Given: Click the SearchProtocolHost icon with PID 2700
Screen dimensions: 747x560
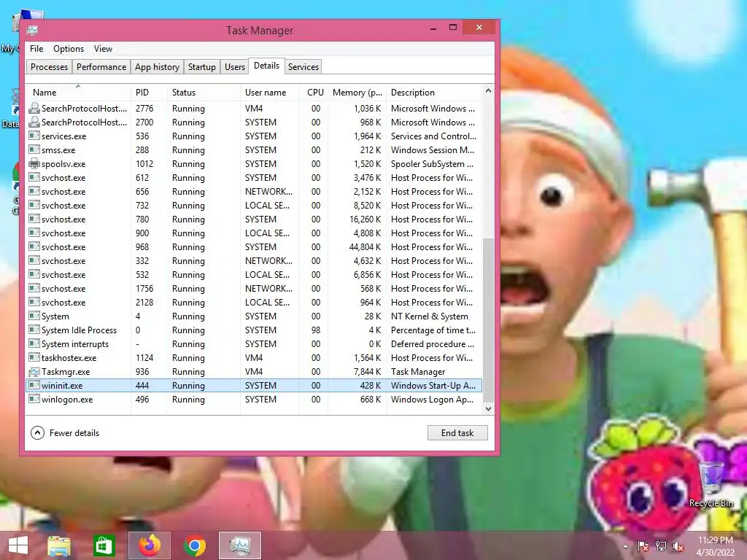Looking at the screenshot, I should click(x=34, y=122).
